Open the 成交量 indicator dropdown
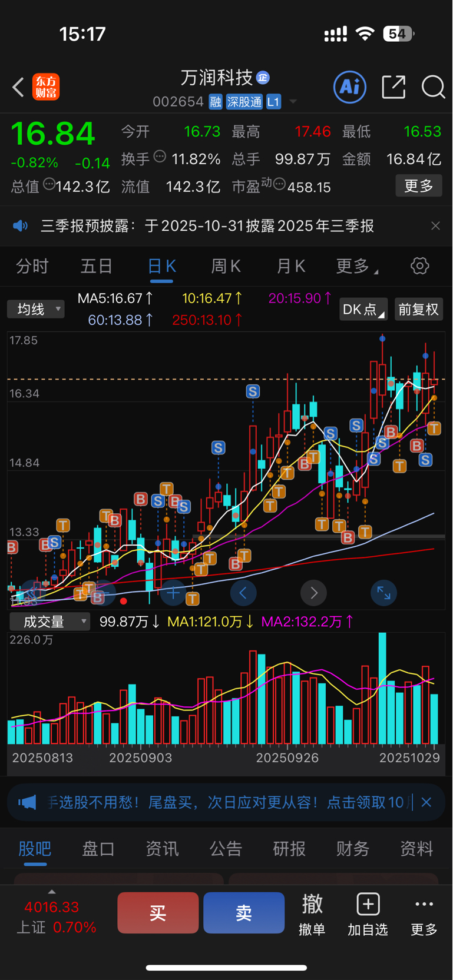Screen dimensions: 453x980 [49, 622]
